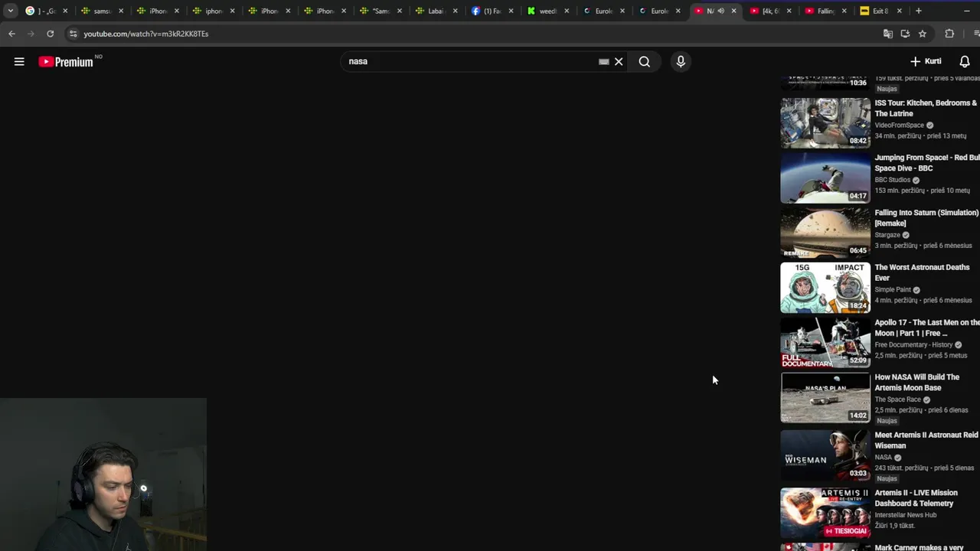Screen dimensions: 980x551
Task: Play the Artemis II live re-entry thumbnail
Action: pyautogui.click(x=825, y=514)
